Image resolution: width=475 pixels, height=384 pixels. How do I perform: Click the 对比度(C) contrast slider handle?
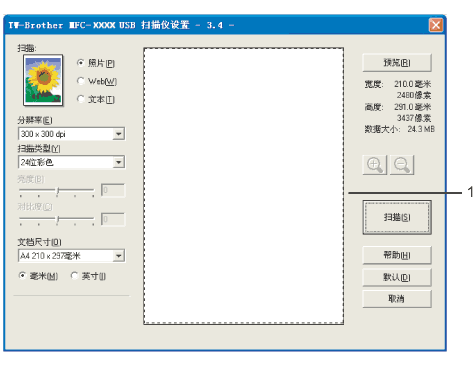[x=58, y=219]
